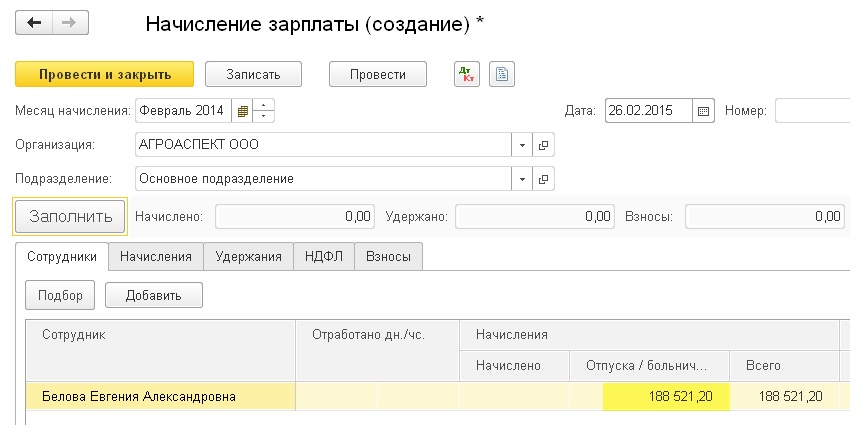Open the Подразделение record link icon
This screenshot has height=441, width=868.
(x=543, y=179)
